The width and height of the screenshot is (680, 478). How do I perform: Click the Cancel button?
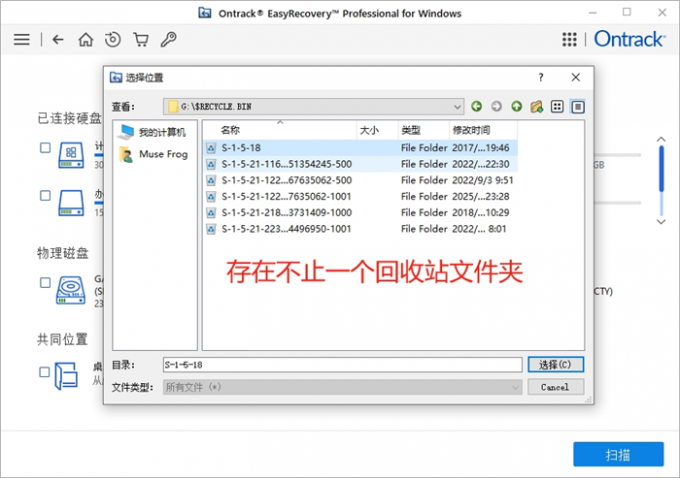coord(556,387)
